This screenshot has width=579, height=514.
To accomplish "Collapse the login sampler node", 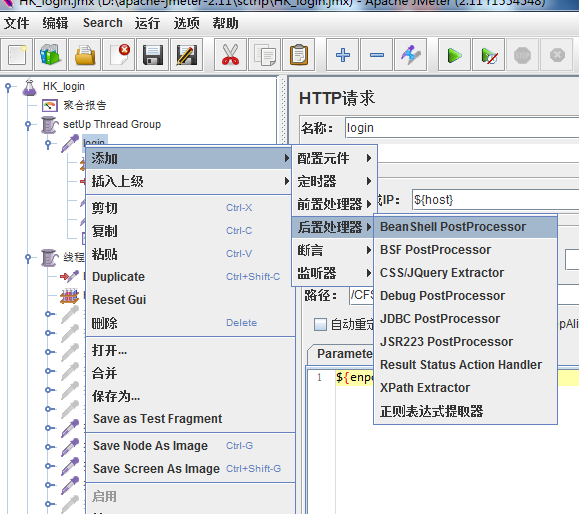I will coord(48,144).
